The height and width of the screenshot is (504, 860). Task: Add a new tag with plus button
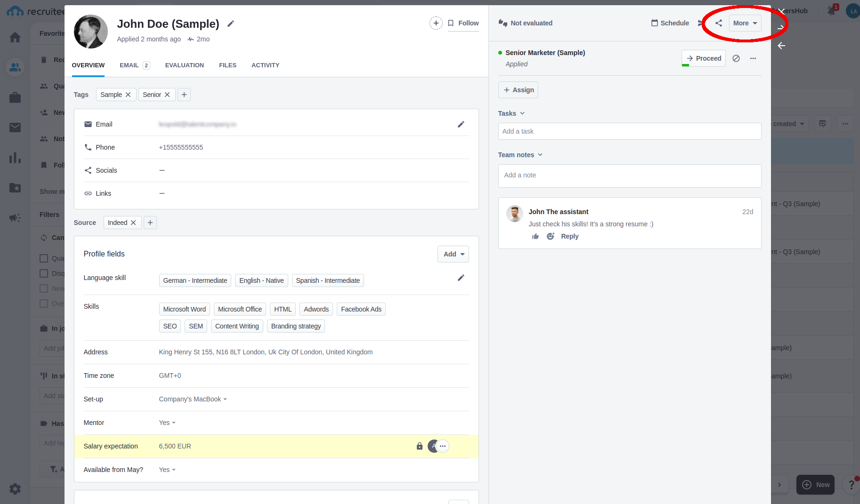184,95
